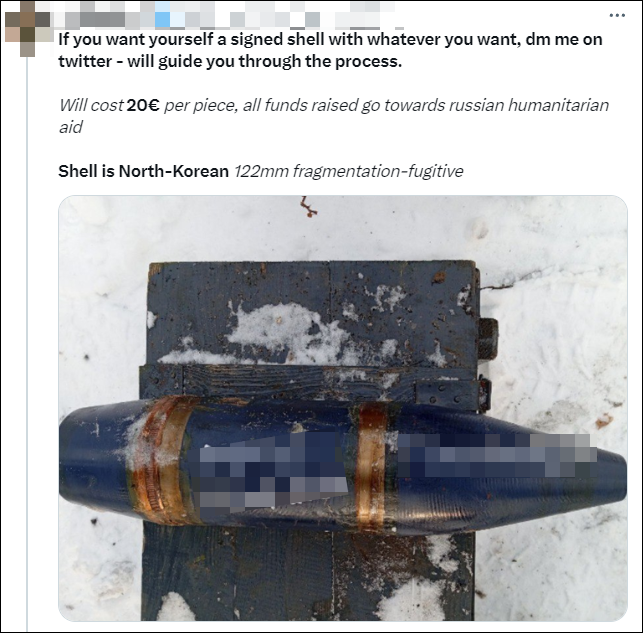Click the pixelated profile avatar
The height and width of the screenshot is (633, 643).
pyautogui.click(x=29, y=29)
